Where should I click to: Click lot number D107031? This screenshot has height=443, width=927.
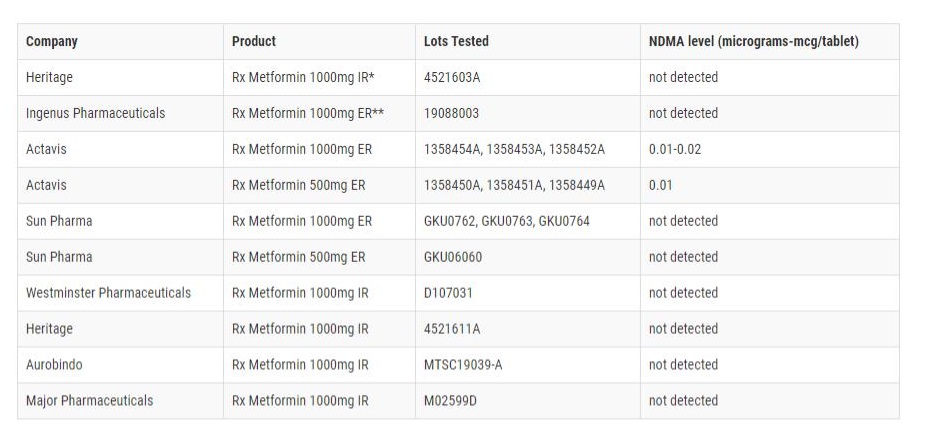tap(449, 293)
